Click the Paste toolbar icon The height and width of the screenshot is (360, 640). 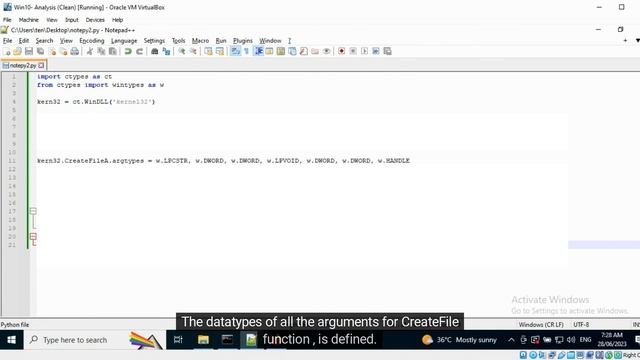coord(112,51)
